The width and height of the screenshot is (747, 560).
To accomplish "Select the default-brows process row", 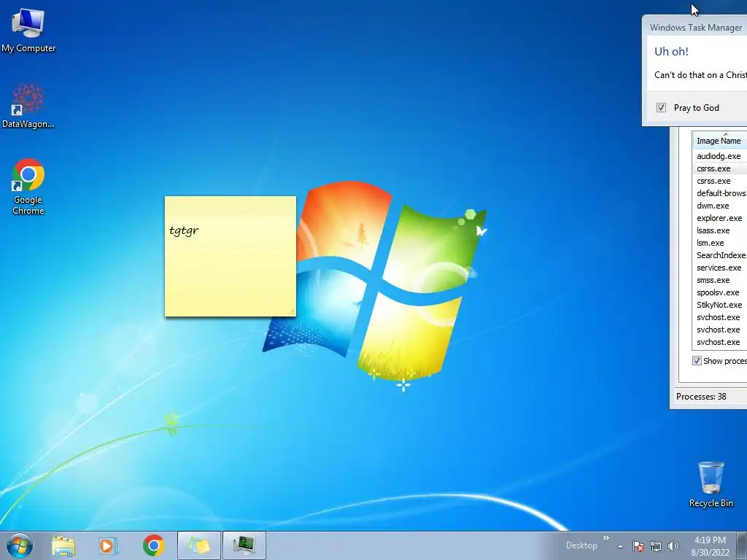I will click(719, 193).
